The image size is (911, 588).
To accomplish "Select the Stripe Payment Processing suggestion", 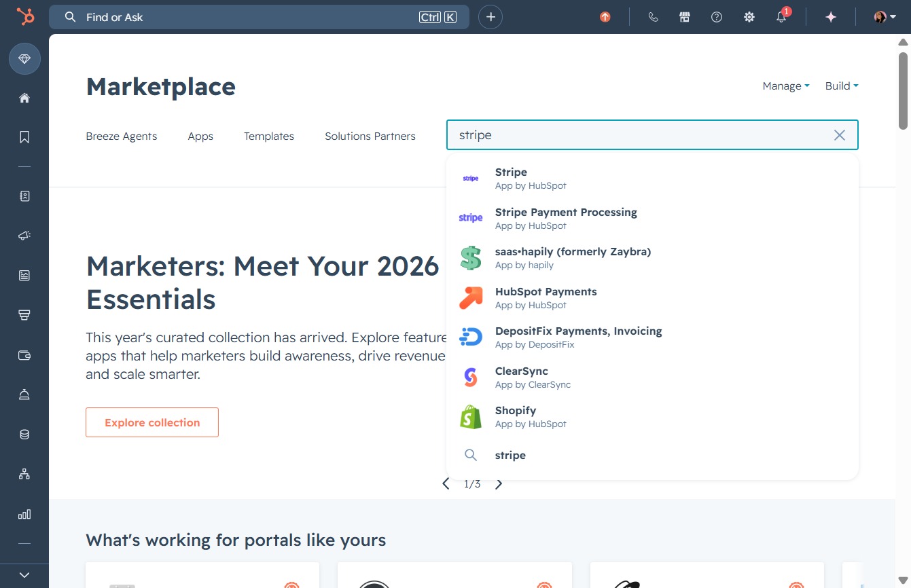I will coord(652,218).
